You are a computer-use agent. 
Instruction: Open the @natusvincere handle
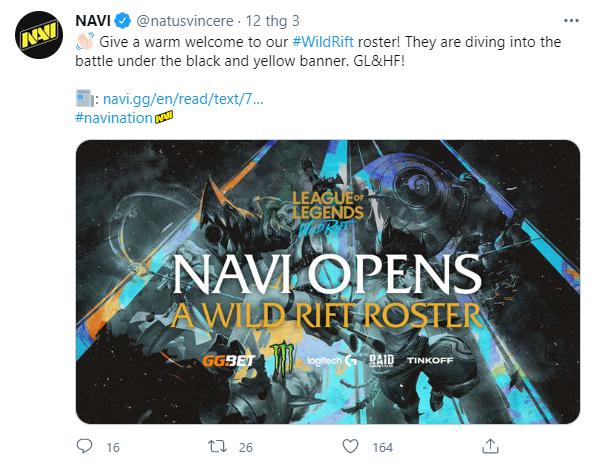click(x=184, y=21)
